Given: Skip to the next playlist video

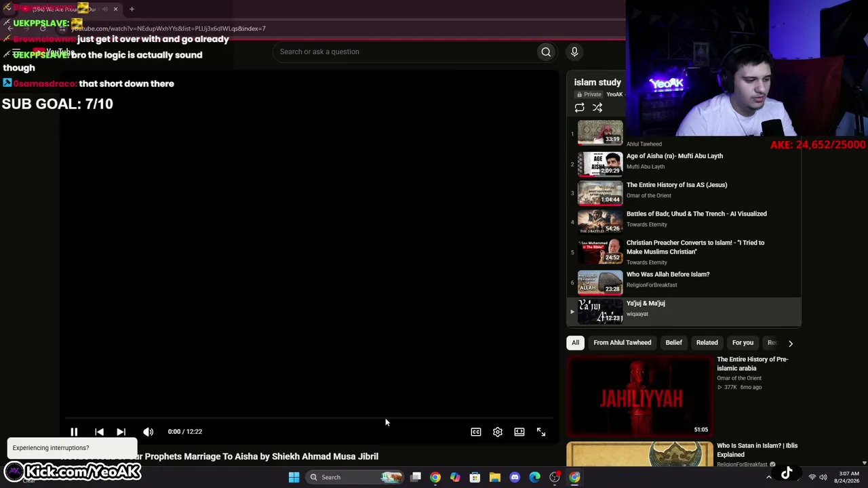Looking at the screenshot, I should tap(121, 432).
